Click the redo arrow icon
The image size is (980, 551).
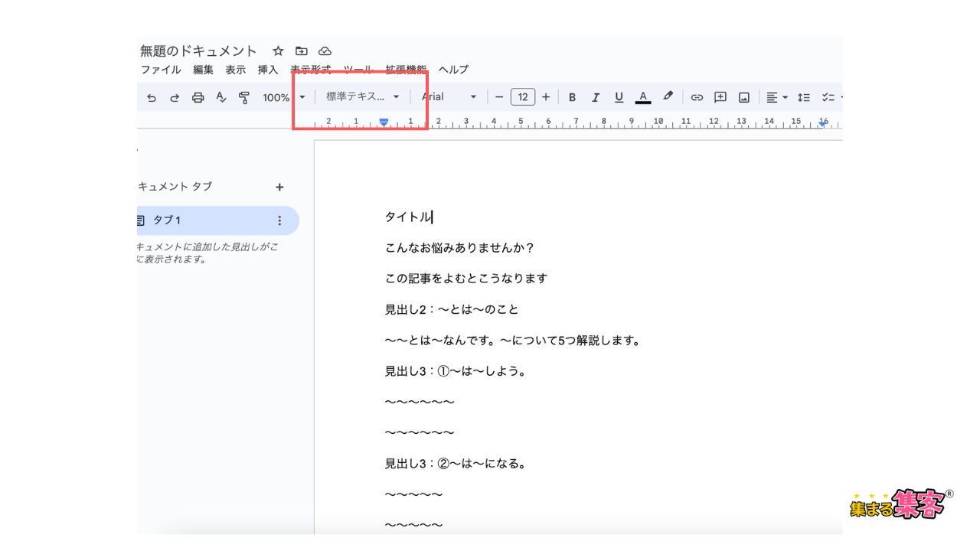coord(175,97)
